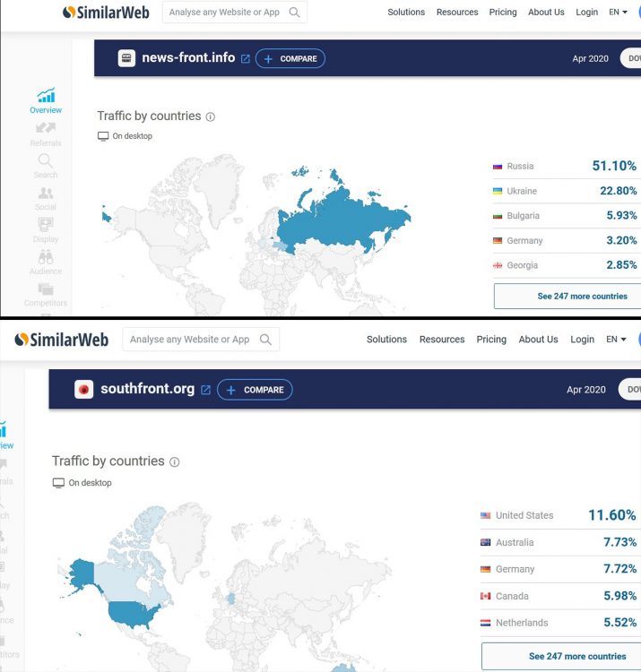Click the top Resources menu item
This screenshot has width=641, height=672.
[457, 13]
